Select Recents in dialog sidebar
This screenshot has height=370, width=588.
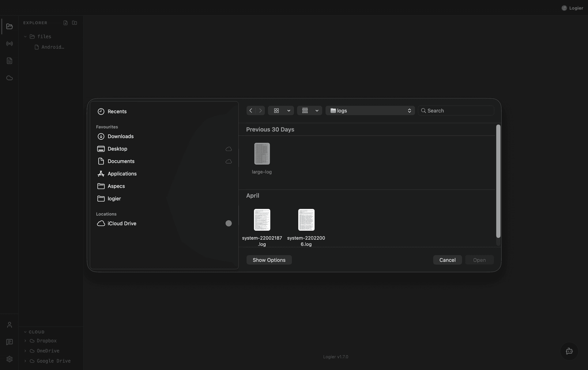[x=164, y=111]
